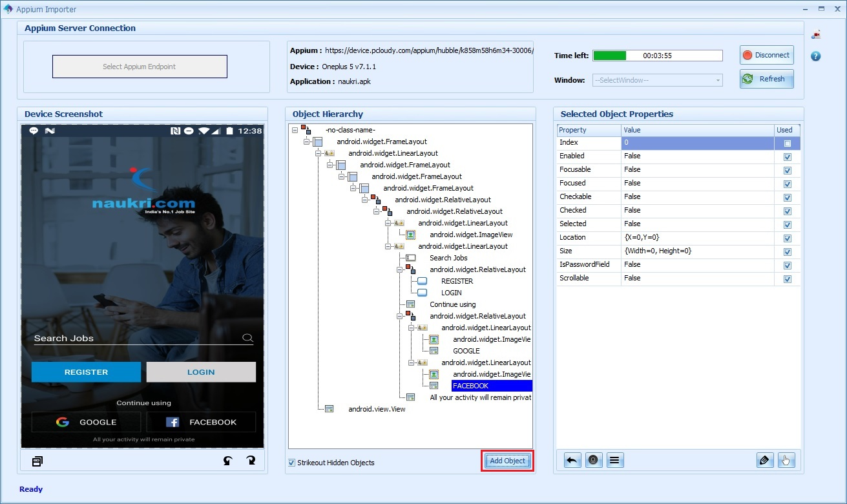Screen dimensions: 847x504
Task: Click Select Appium Endpoint button
Action: (x=140, y=67)
